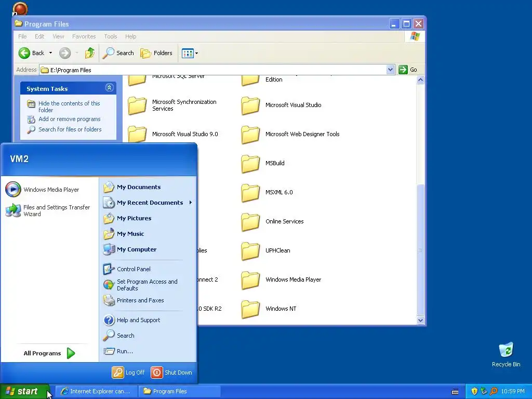The width and height of the screenshot is (532, 399).
Task: Expand My Recent Documents submenu
Action: (148, 203)
